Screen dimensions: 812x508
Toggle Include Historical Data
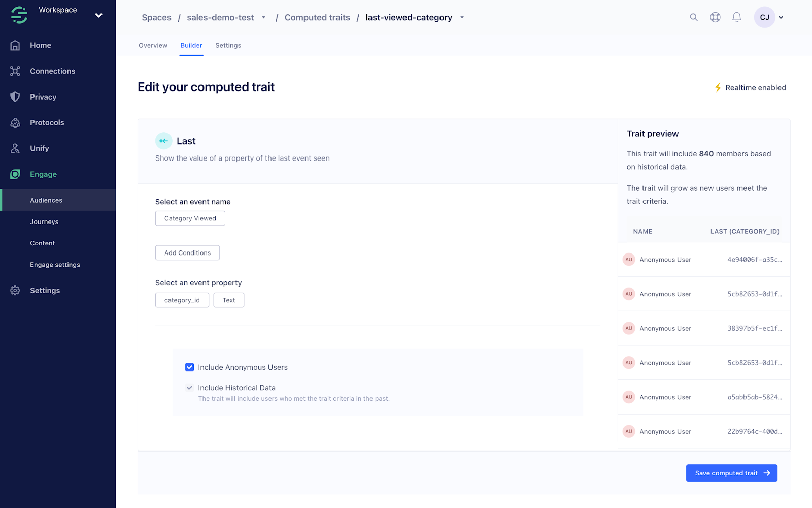[x=189, y=387]
